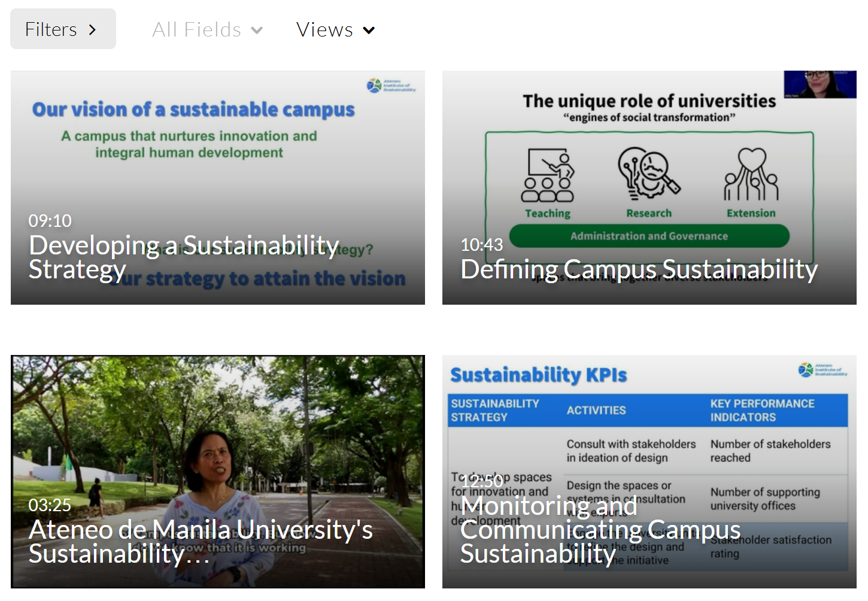Click the green Administration and Governance bar
This screenshot has width=868, height=601.
point(649,236)
